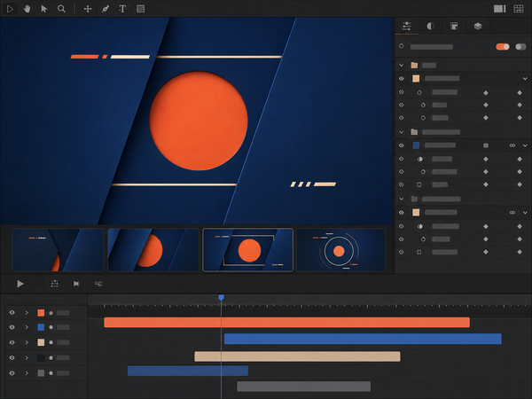Collapse the second folder group in right panel
The width and height of the screenshot is (532, 399).
402,132
